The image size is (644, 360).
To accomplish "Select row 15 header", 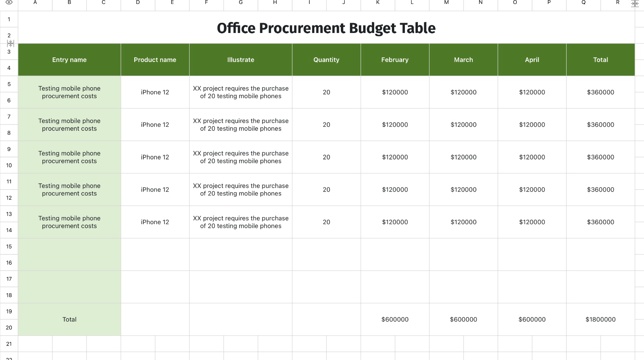I will (9, 247).
